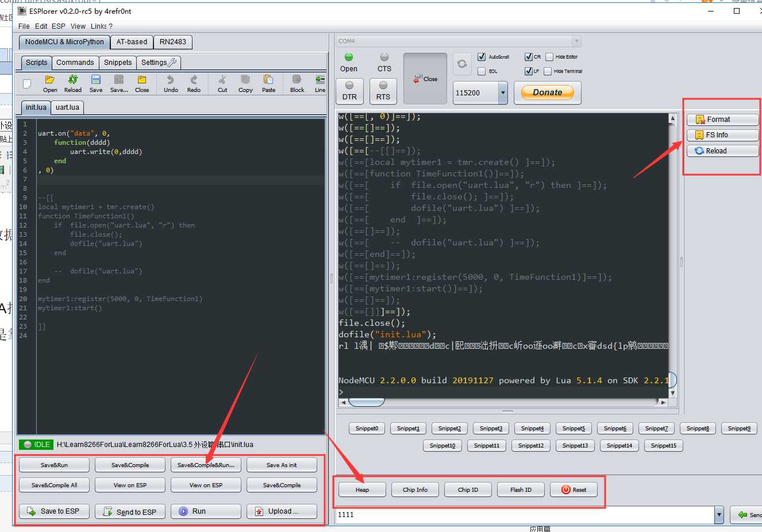Click the Snippet15 button
This screenshot has height=532, width=762.
(664, 445)
